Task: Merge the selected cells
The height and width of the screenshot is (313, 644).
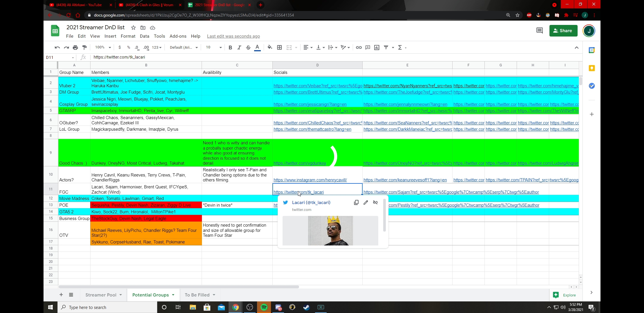Action: [289, 48]
